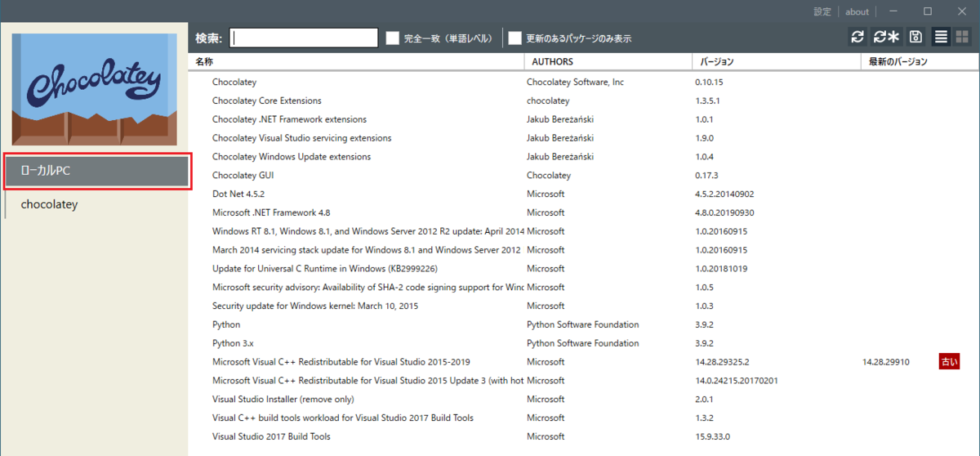Select the Chocolatey package row
Image resolution: width=980 pixels, height=456 pixels.
[x=584, y=82]
